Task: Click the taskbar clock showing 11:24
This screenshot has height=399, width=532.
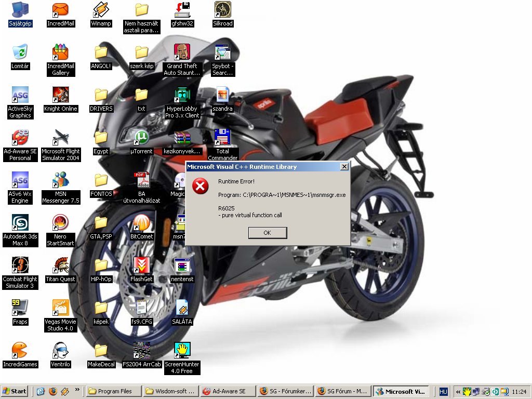Action: pos(519,391)
